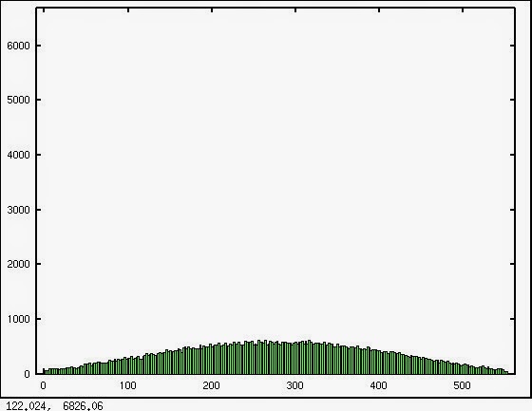Viewport: 532px width, 411px height.
Task: Click the x-axis label 500
Action: [x=462, y=385]
